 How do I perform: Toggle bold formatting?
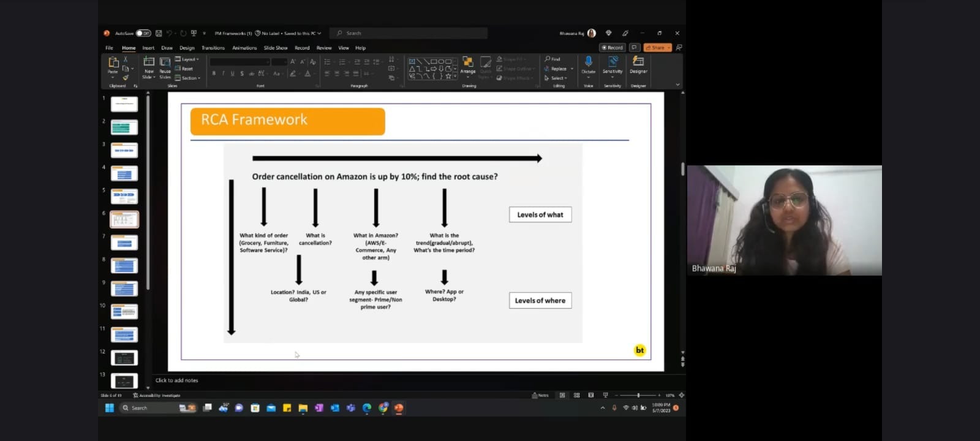(x=214, y=73)
